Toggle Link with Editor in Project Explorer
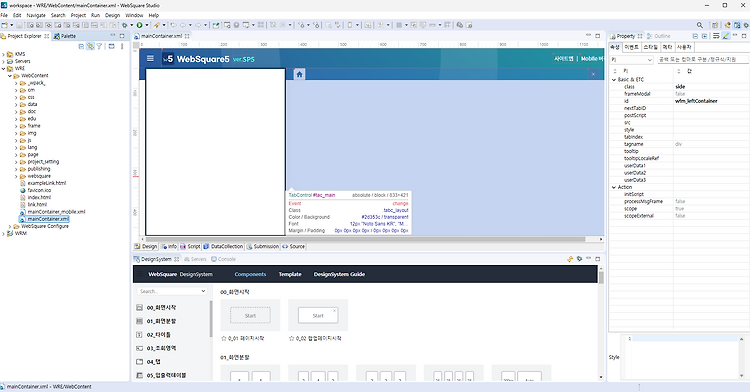 [x=90, y=46]
